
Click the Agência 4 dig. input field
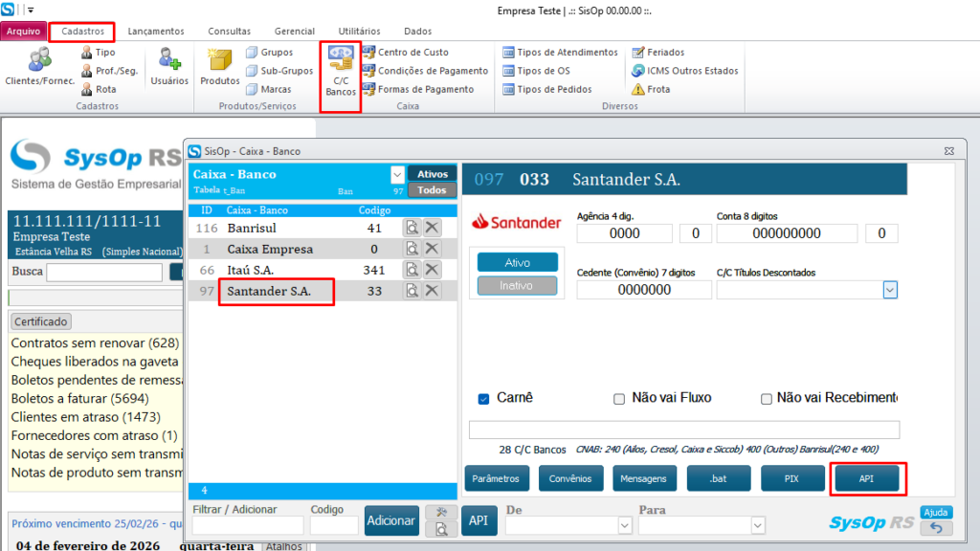pos(625,233)
